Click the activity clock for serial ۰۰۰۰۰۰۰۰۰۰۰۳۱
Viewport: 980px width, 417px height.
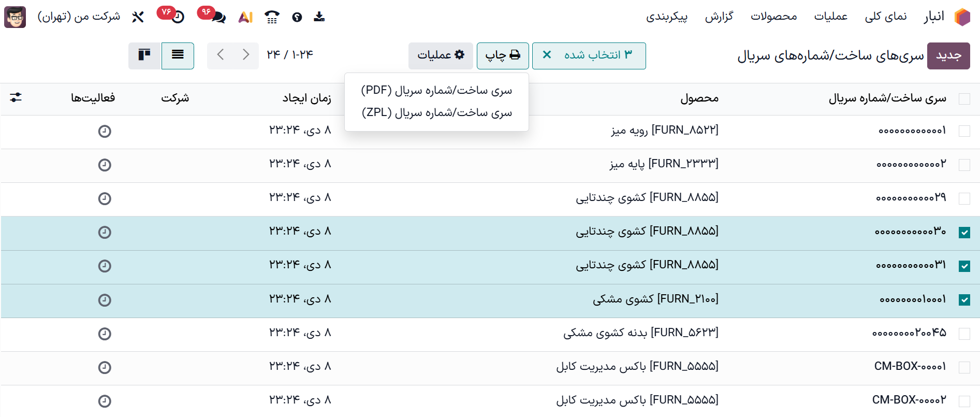point(105,266)
